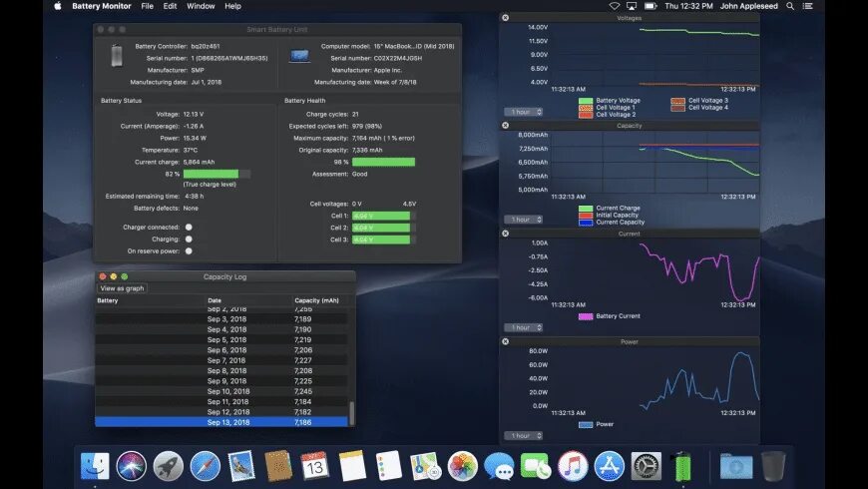
Task: Open Maps icon in Dock
Action: click(425, 466)
